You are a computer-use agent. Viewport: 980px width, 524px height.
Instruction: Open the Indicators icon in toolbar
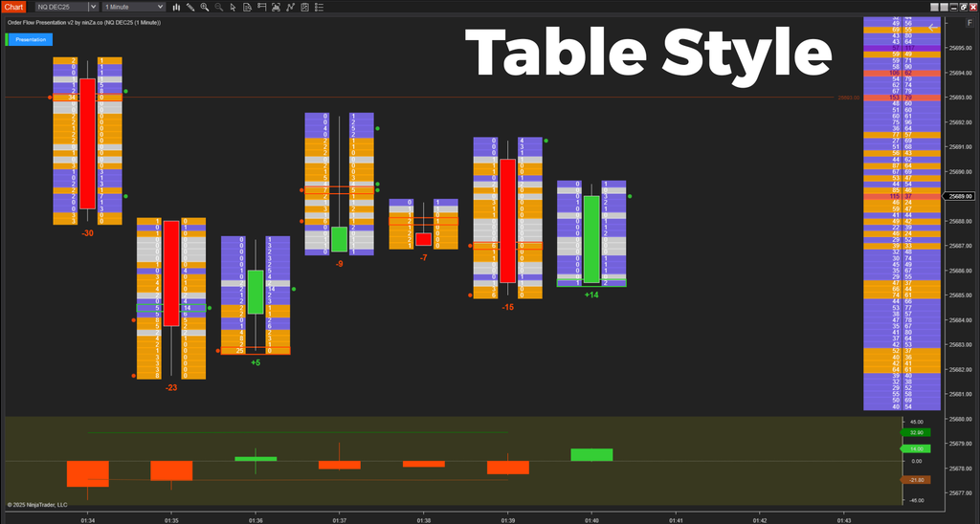290,7
